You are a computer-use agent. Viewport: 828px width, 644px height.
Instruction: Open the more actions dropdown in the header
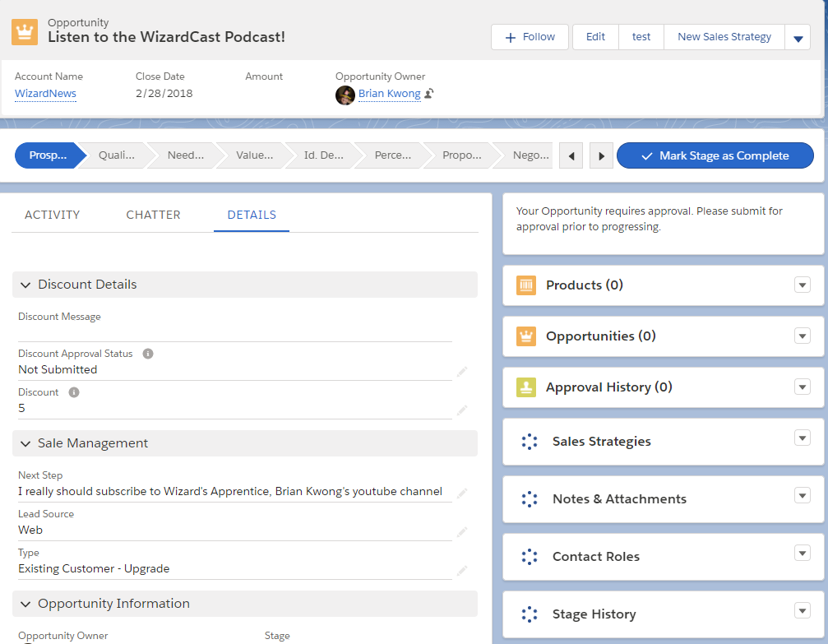click(798, 37)
